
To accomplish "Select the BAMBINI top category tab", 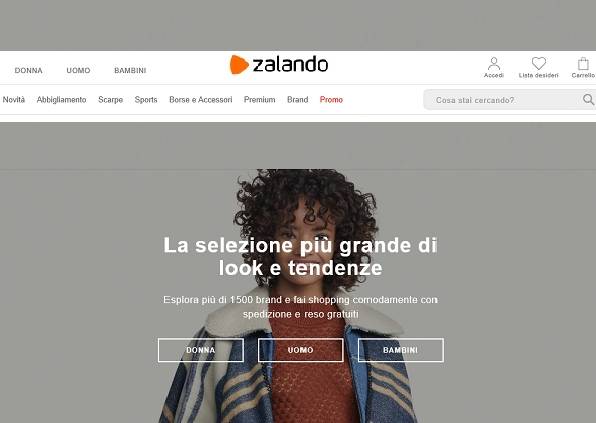I will [x=130, y=70].
